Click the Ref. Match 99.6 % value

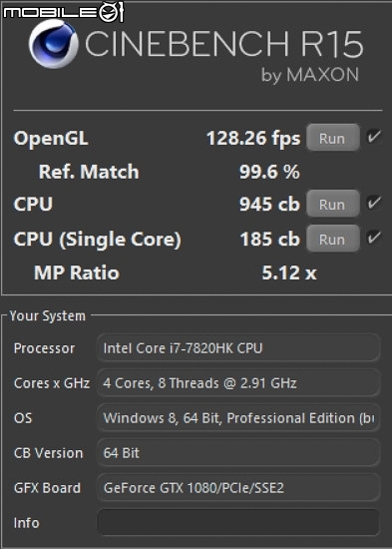click(x=269, y=172)
